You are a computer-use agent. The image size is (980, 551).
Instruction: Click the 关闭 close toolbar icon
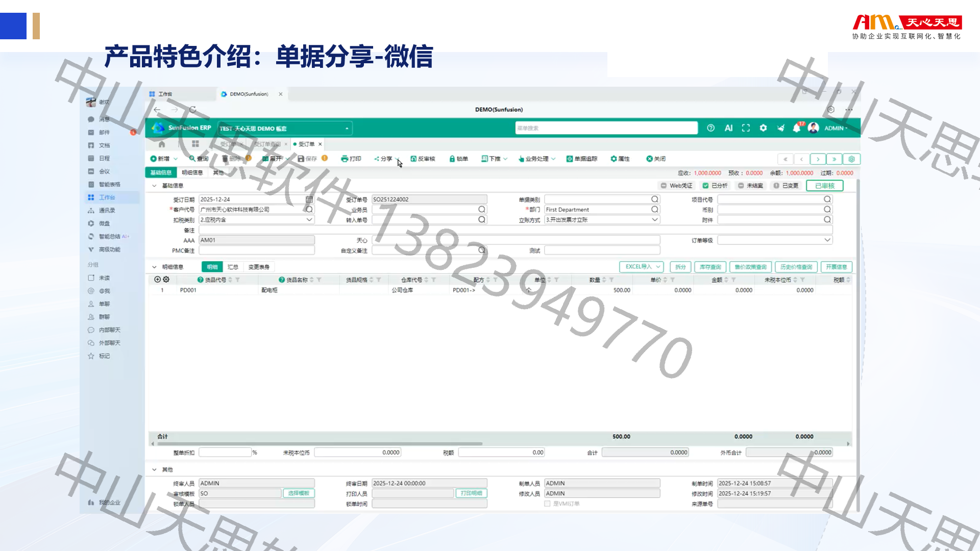point(649,159)
